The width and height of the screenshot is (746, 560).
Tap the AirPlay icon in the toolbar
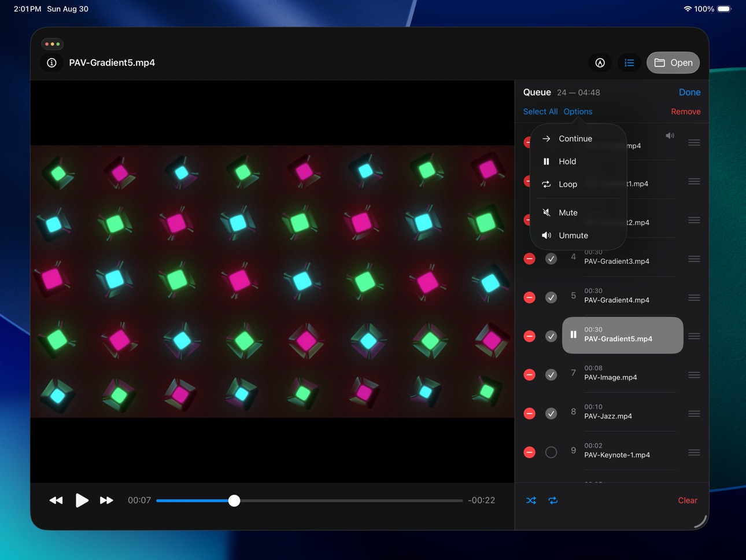coord(600,62)
